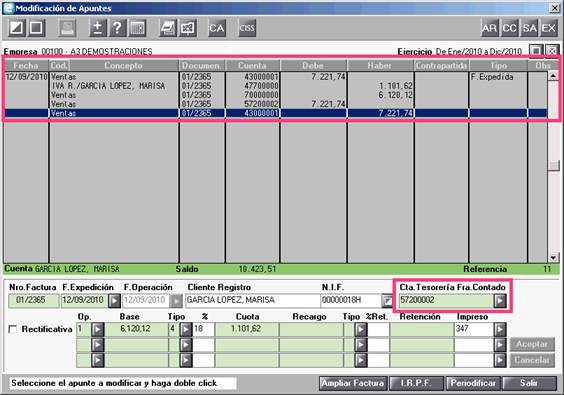This screenshot has width=564, height=395.
Task: Click the Cancelar button
Action: 532,360
